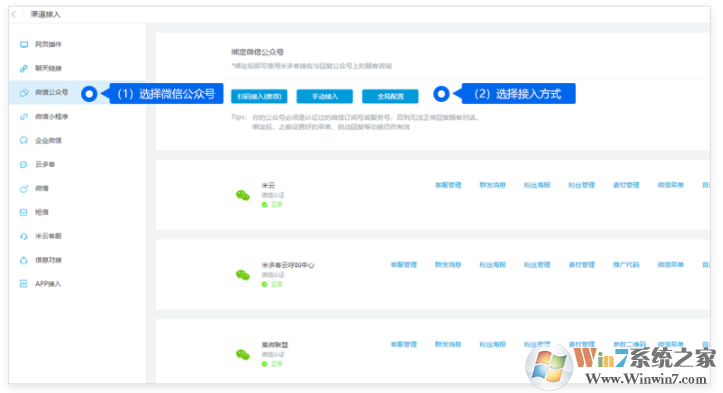
Task: Go back using the top-left arrow
Action: pyautogui.click(x=14, y=14)
